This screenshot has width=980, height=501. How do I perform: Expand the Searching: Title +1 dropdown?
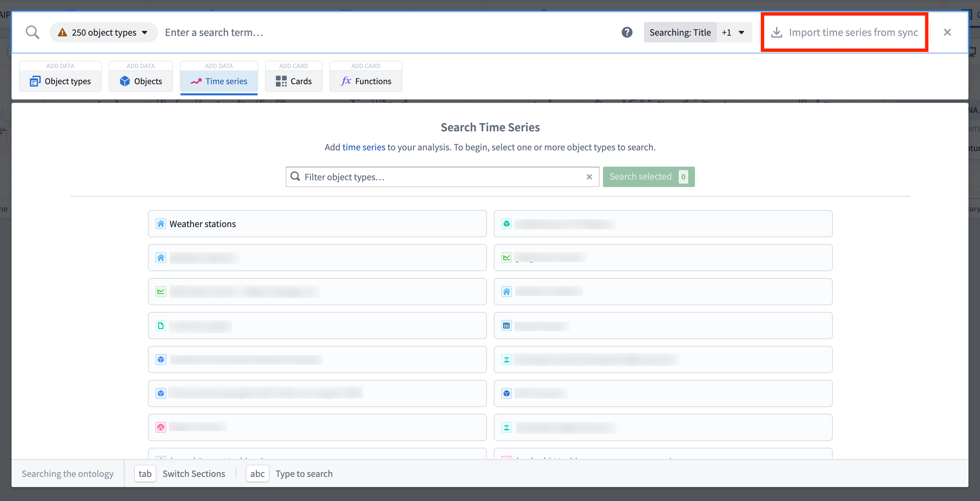pyautogui.click(x=734, y=32)
